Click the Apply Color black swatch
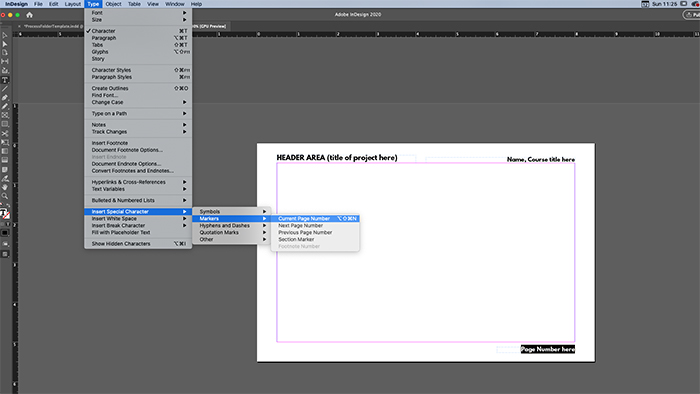This screenshot has height=394, width=700. point(5,233)
